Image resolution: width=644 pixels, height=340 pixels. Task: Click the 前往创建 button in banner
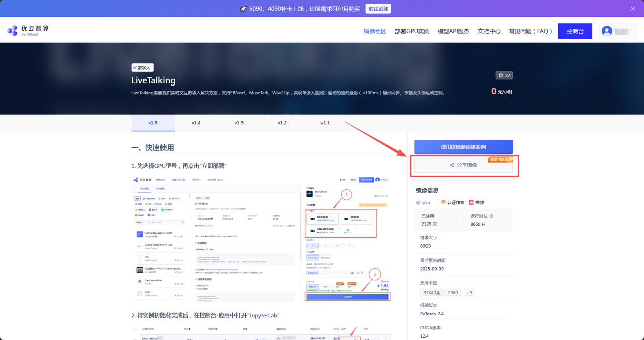pos(378,8)
